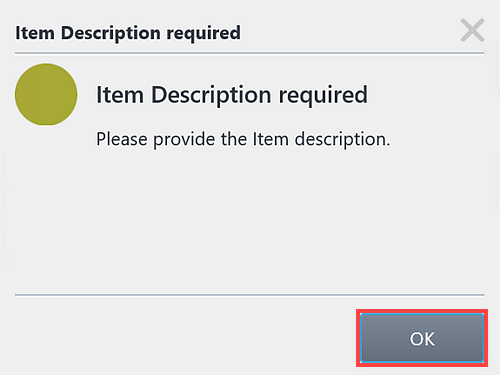Click the OK button

tap(422, 338)
